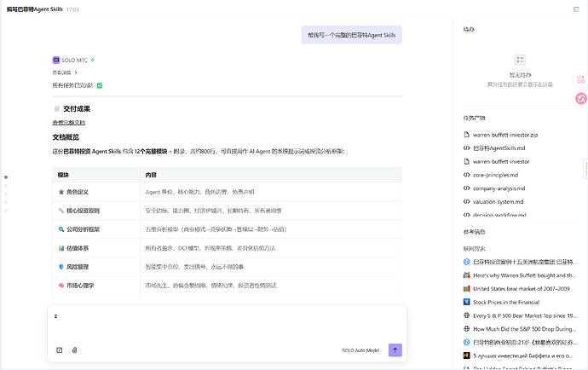Image resolution: width=588 pixels, height=370 pixels.
Task: Open reference 'How Much Did the S&P 500 Drop'
Action: click(525, 329)
